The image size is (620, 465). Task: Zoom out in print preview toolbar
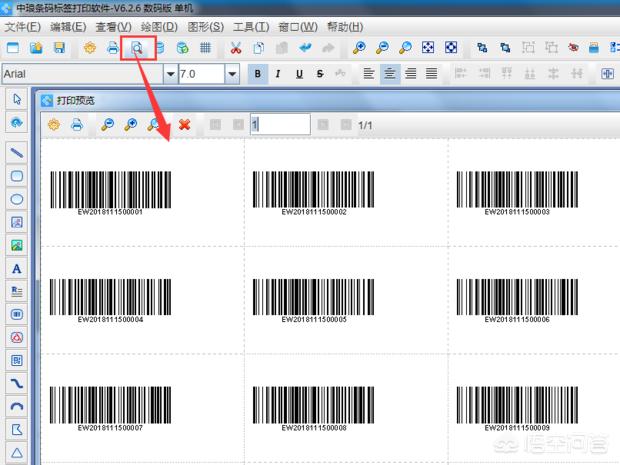107,125
